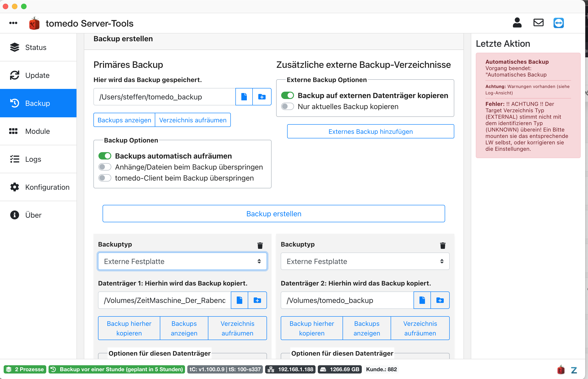
Task: Open Module in the sidebar
Action: 38,131
